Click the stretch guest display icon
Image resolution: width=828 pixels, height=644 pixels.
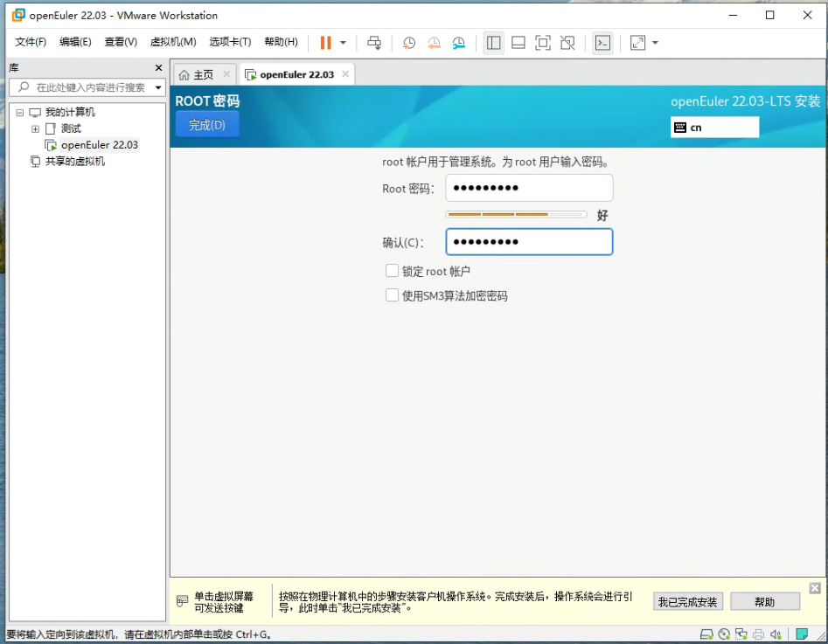(638, 43)
